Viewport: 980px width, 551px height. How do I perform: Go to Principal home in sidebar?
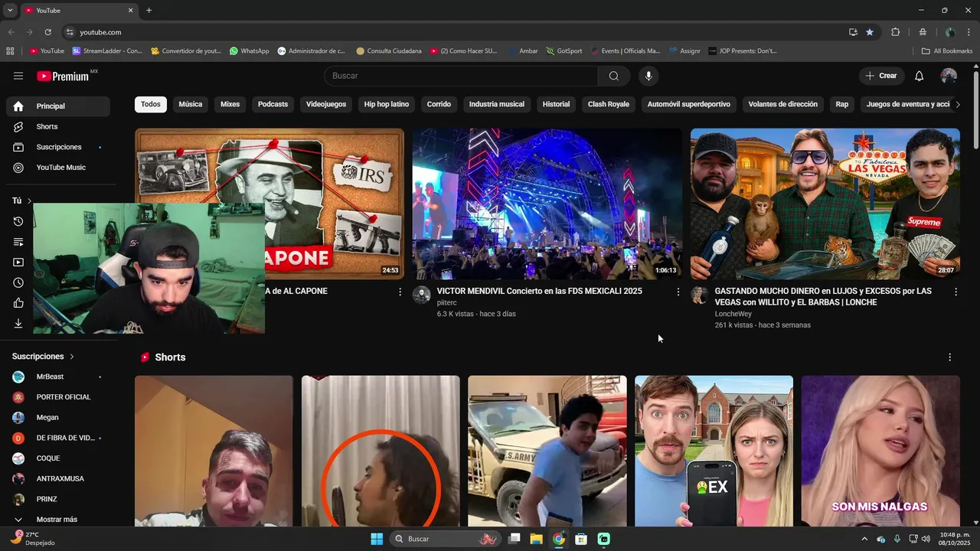[x=58, y=106]
